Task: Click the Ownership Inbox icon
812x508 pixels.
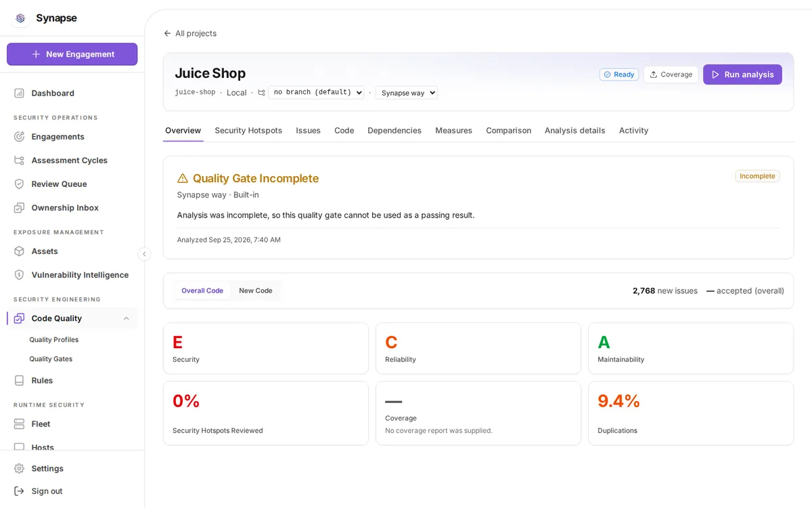Action: click(19, 208)
